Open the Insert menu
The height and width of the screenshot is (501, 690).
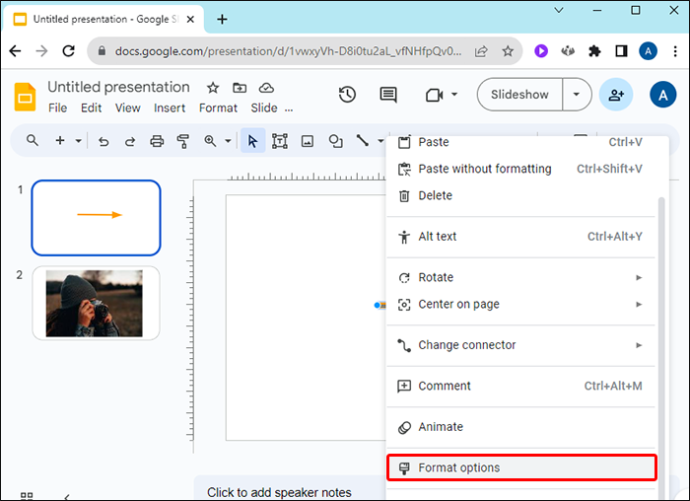pyautogui.click(x=169, y=108)
